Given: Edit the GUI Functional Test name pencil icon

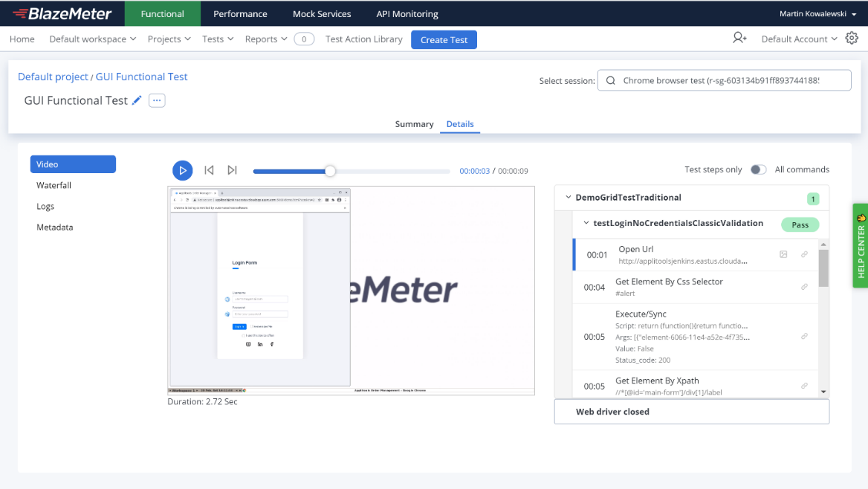Looking at the screenshot, I should 137,100.
